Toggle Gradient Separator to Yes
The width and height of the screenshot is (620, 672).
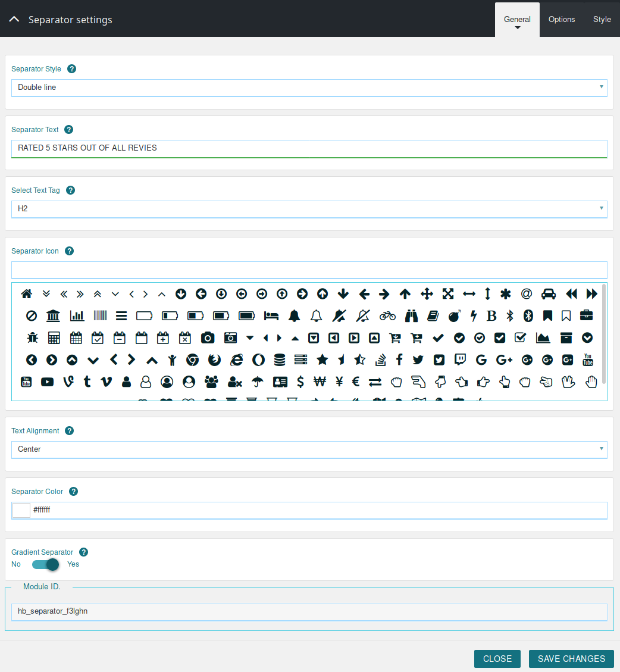[x=45, y=564]
